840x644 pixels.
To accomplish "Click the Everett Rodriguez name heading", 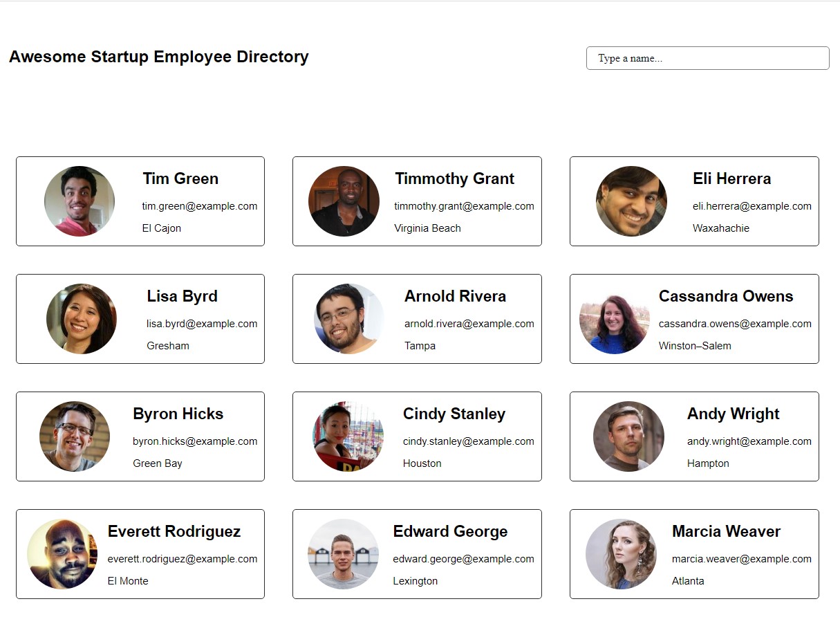I will pyautogui.click(x=174, y=531).
